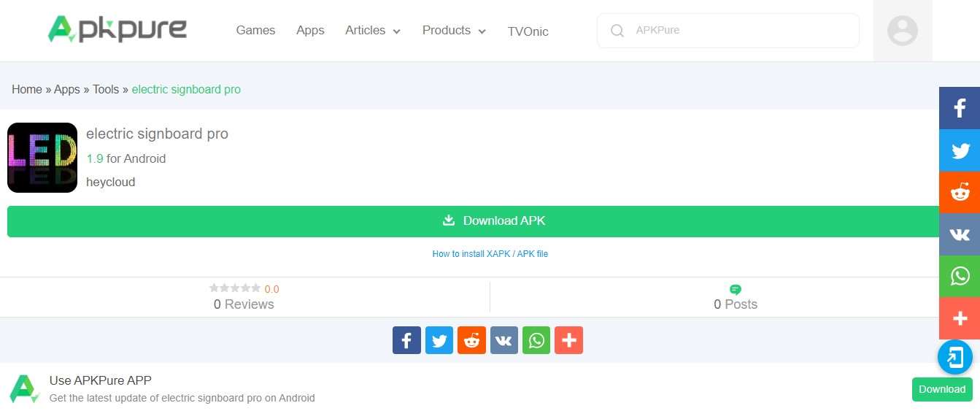The image size is (980, 411).
Task: Click 'Get the latest update' banner text
Action: point(182,398)
